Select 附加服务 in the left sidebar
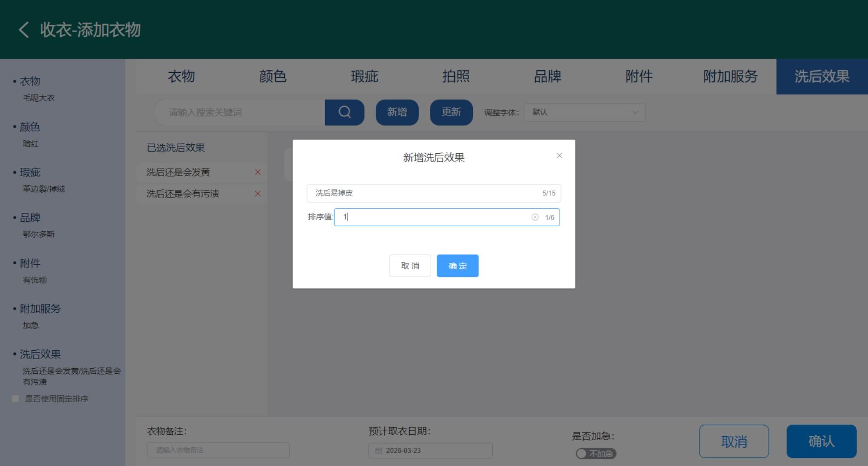The image size is (868, 466). [x=40, y=309]
